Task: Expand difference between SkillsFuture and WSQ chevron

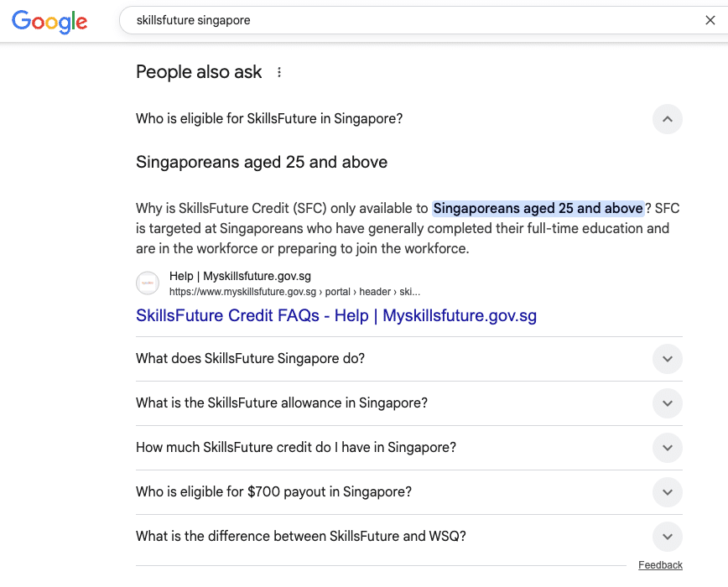Action: (x=667, y=537)
